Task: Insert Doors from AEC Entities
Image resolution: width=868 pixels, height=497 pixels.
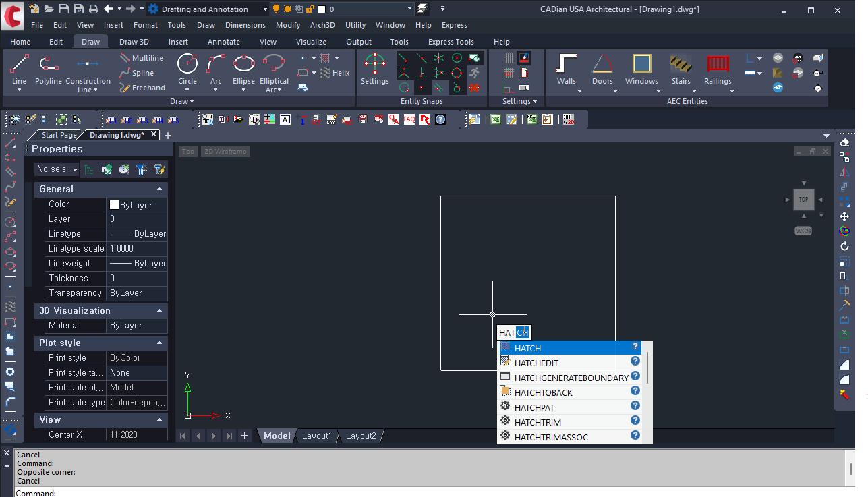Action: [x=602, y=70]
